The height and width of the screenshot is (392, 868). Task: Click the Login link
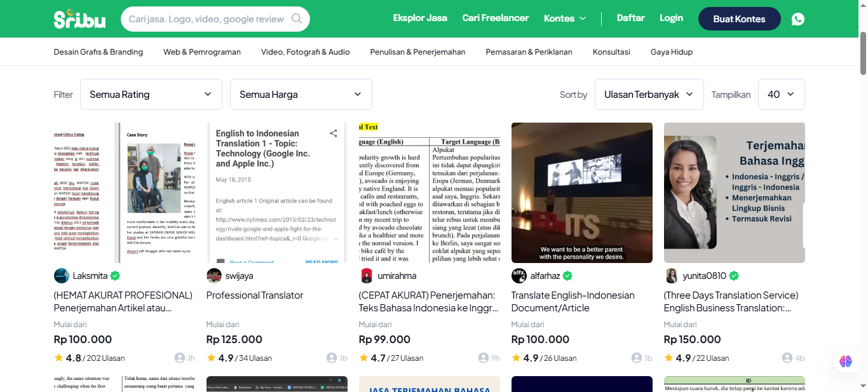672,18
